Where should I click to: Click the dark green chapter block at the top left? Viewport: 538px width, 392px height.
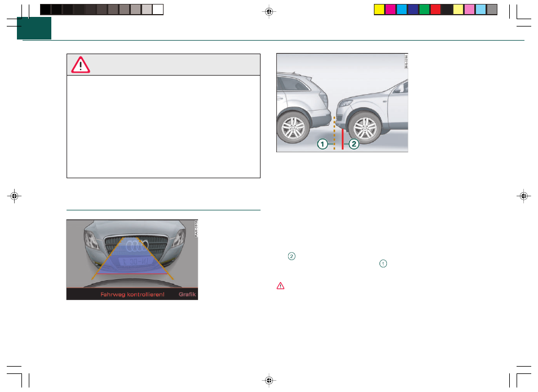34,28
